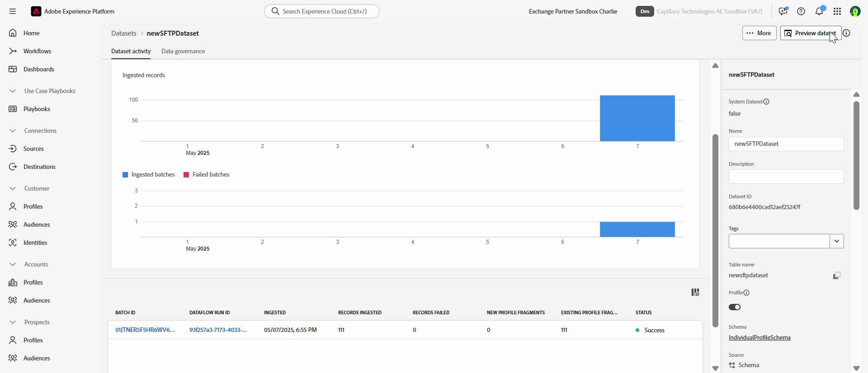Click the main content scrollbar down arrow
The width and height of the screenshot is (868, 373).
tap(715, 368)
